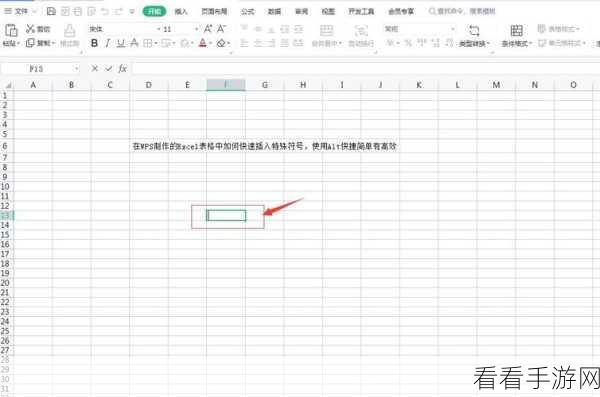
Task: Click the Save icon in quick access toolbar
Action: coord(51,11)
